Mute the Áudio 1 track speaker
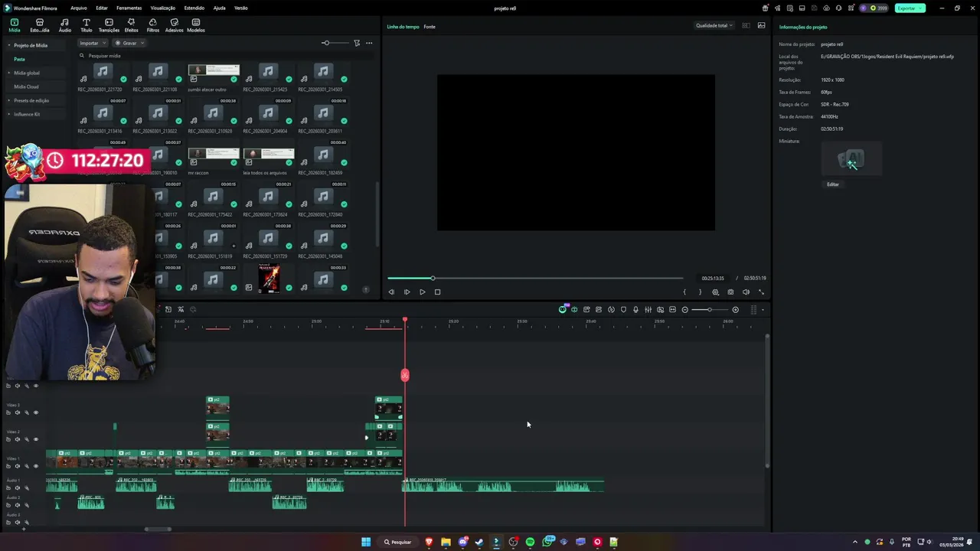 point(18,488)
